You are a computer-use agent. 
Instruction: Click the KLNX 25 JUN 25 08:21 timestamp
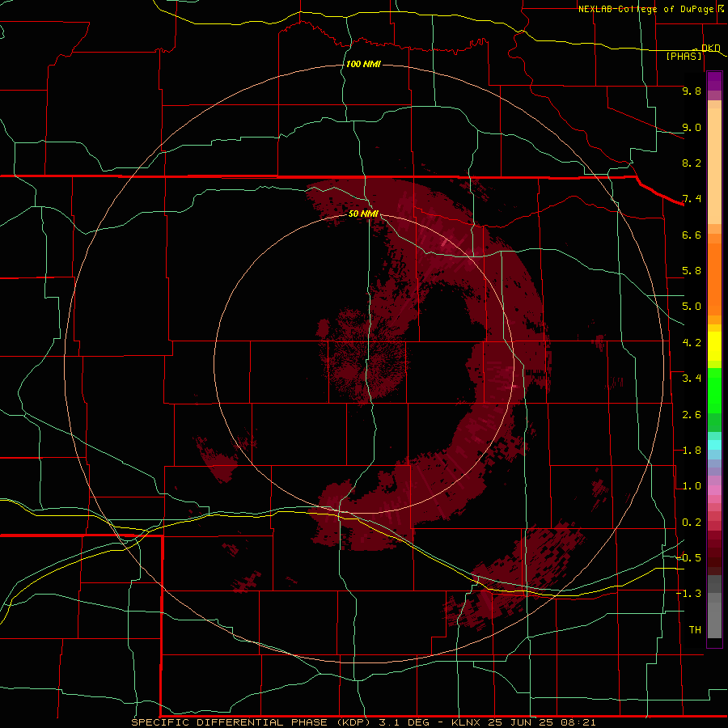[x=523, y=722]
